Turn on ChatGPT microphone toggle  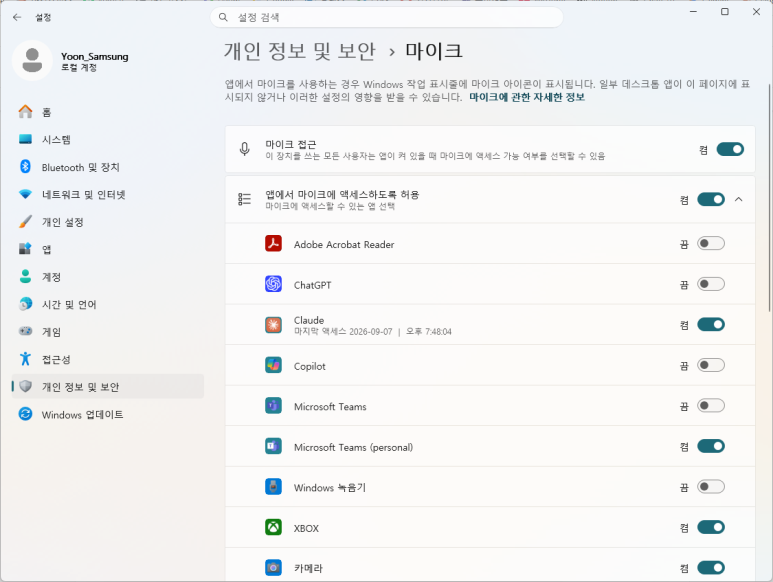coord(711,284)
